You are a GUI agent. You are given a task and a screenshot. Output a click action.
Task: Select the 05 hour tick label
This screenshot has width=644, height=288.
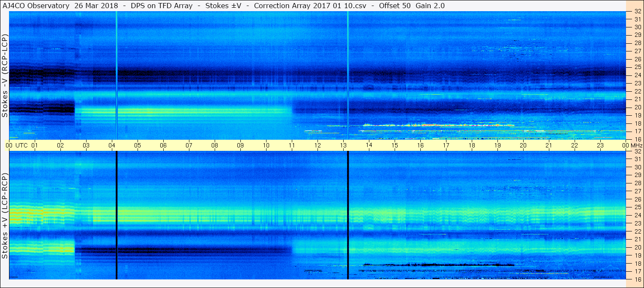point(138,145)
